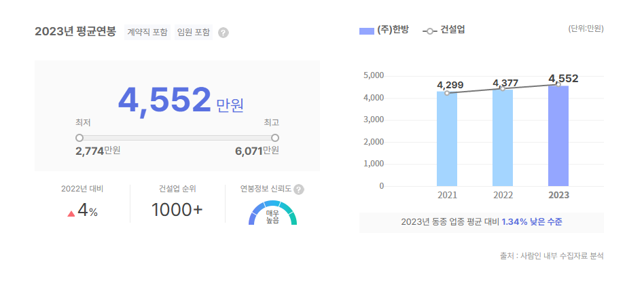Open the help icon next to 연봉정보 신뢰도
Viewport: 644px width, 292px height.
(x=299, y=189)
